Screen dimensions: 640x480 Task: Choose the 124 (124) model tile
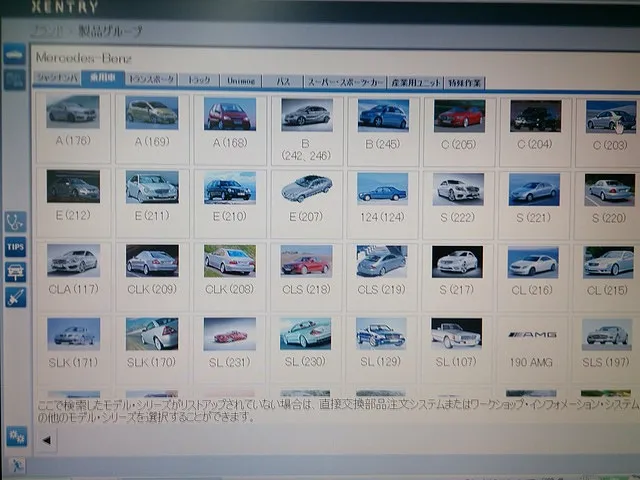click(382, 204)
